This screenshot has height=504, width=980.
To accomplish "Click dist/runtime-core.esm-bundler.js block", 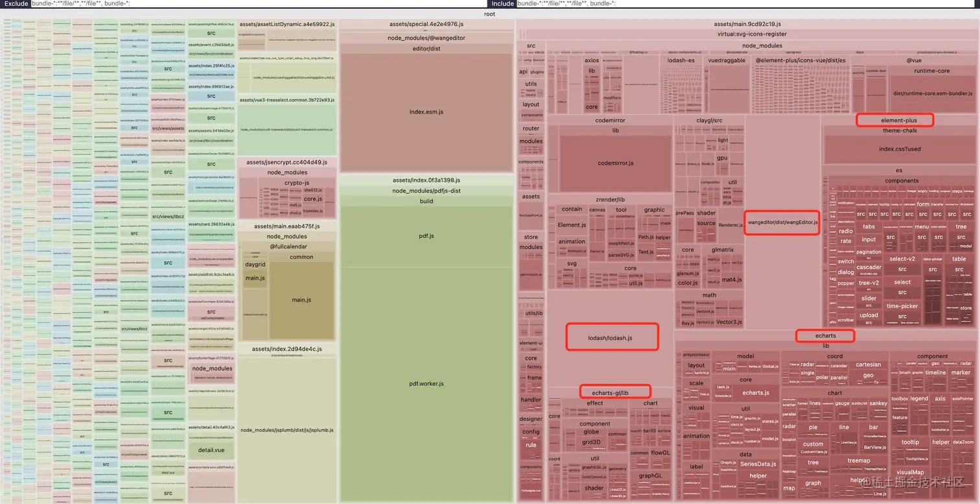I will click(x=933, y=93).
